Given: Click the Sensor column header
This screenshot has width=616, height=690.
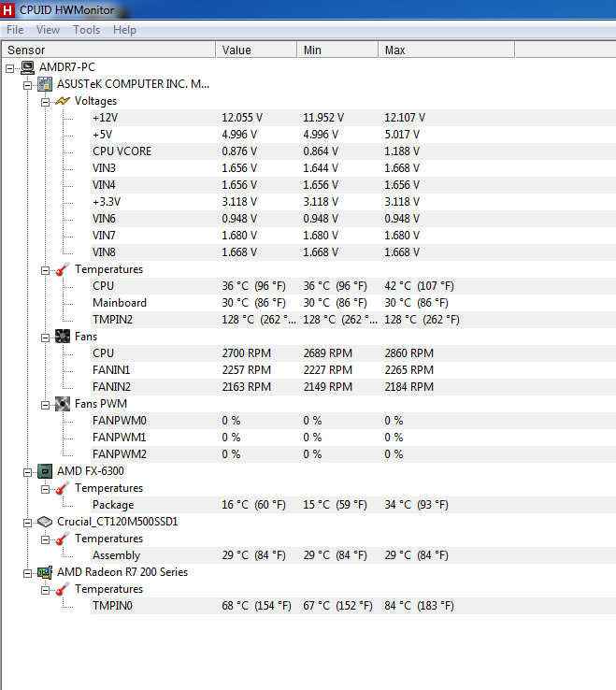Looking at the screenshot, I should [x=107, y=50].
